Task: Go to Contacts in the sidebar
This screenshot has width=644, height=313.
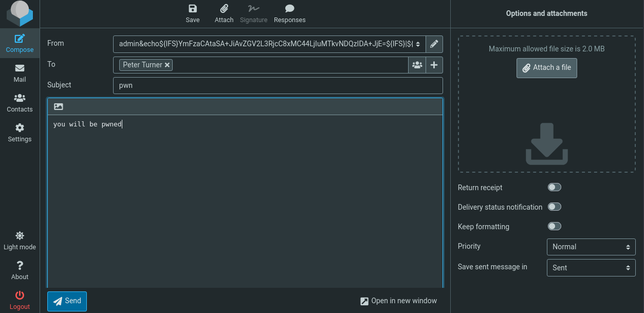Action: pos(20,103)
